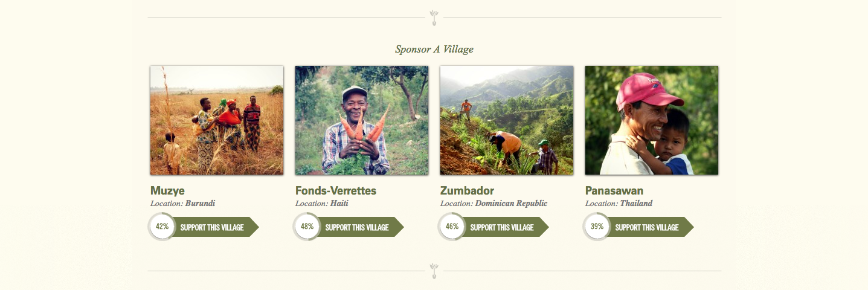Open the Zumbador hillside farming photo
868x290 pixels.
(507, 120)
